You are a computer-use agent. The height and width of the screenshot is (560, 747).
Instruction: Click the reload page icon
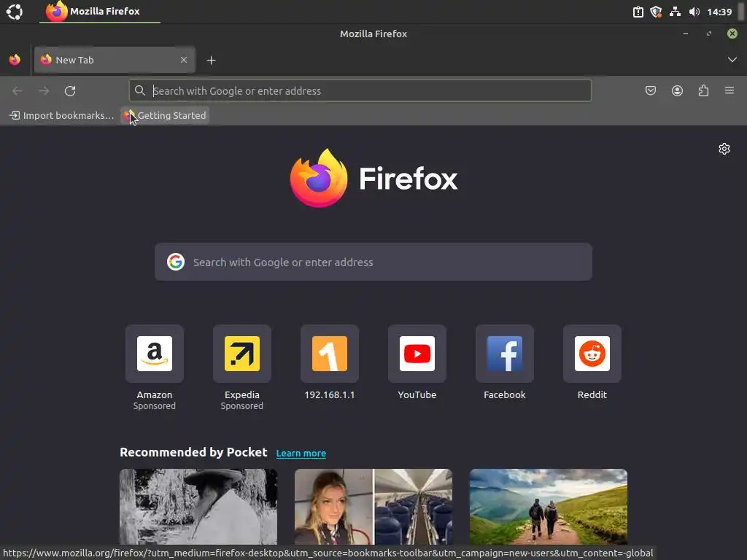tap(70, 91)
